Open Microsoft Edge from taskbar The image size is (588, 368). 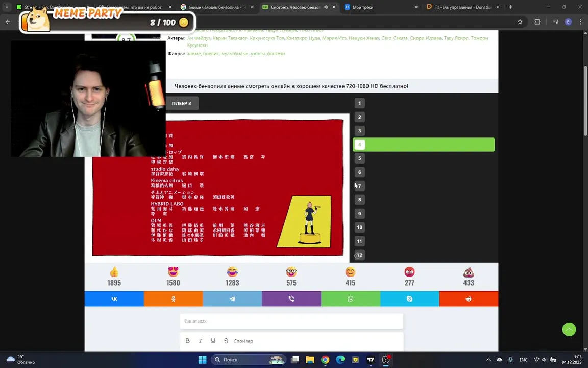pyautogui.click(x=340, y=360)
